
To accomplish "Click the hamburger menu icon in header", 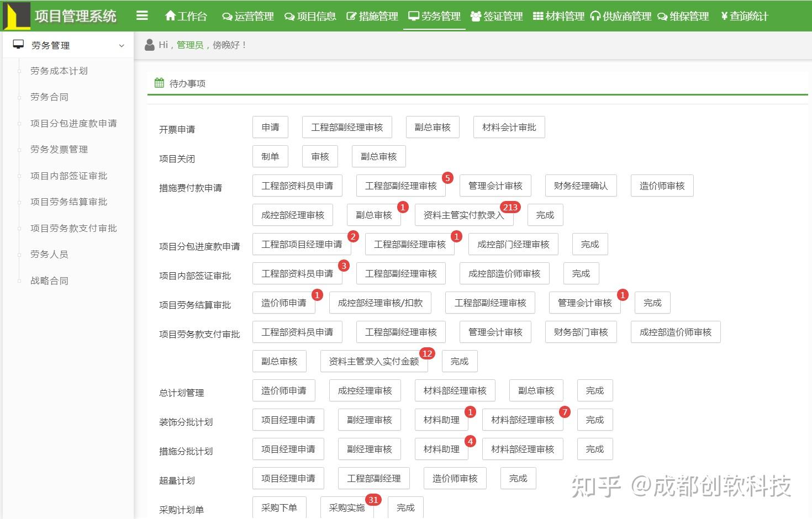I will point(142,15).
